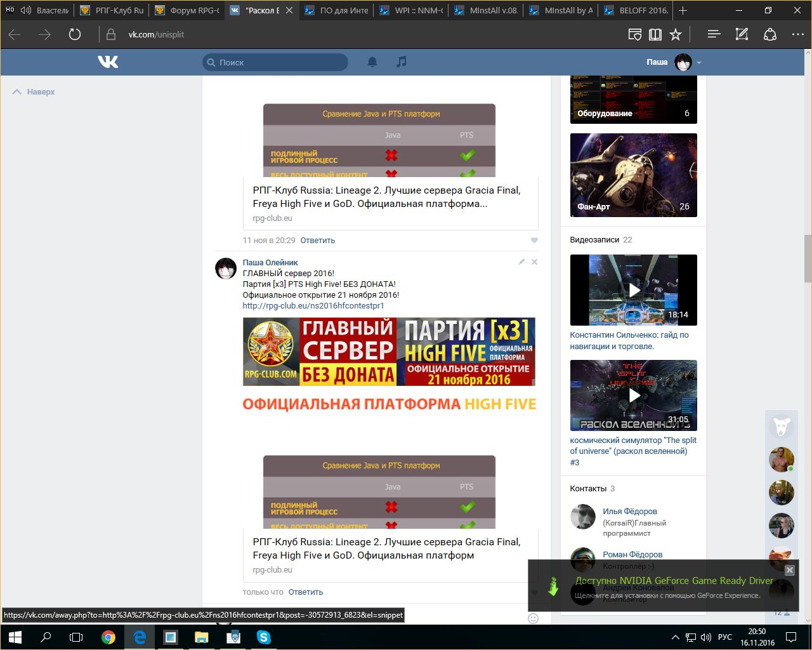Open the Action Center notifications icon
Viewport: 812px width, 650px height.
791,637
